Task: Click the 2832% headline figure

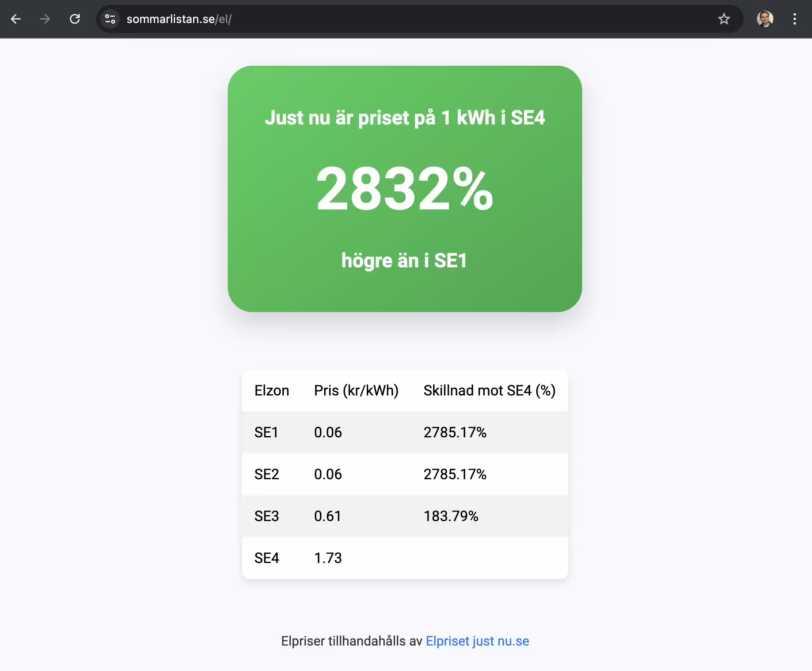Action: pyautogui.click(x=405, y=189)
